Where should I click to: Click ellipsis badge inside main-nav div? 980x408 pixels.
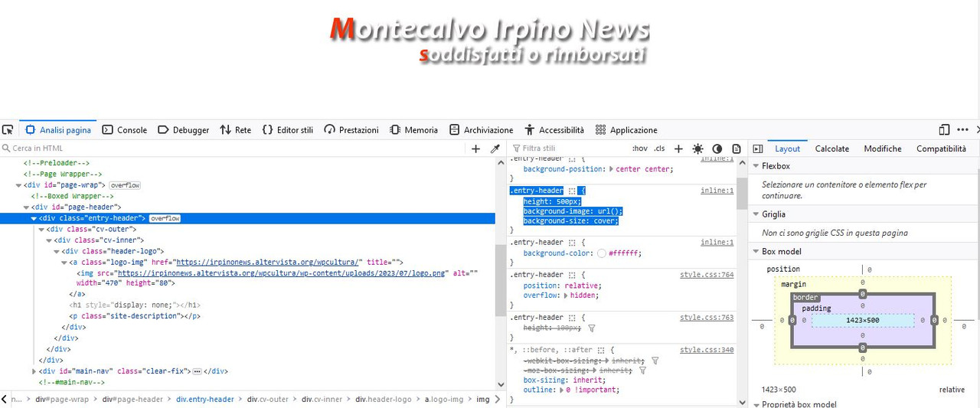pos(197,371)
